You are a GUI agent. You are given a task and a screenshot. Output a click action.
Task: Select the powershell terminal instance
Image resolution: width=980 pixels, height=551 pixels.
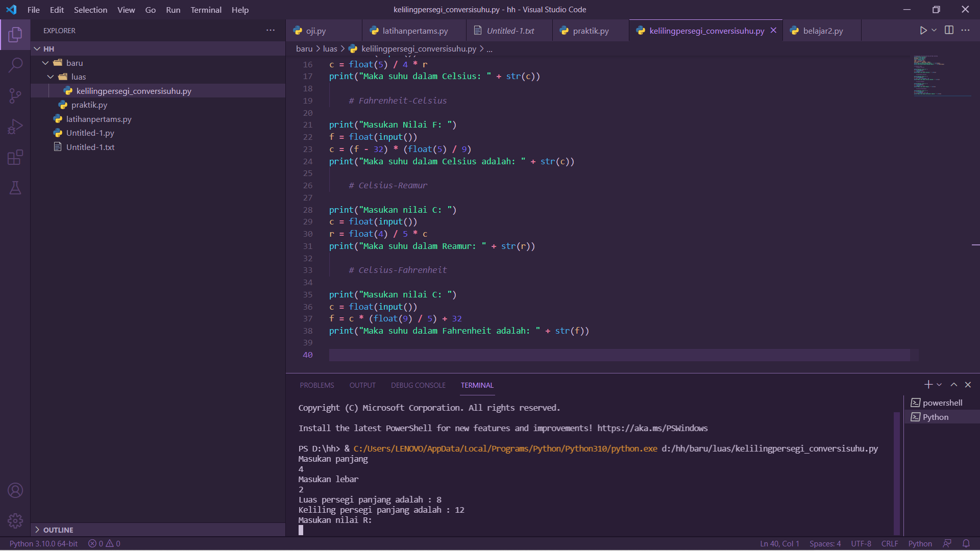click(x=942, y=403)
